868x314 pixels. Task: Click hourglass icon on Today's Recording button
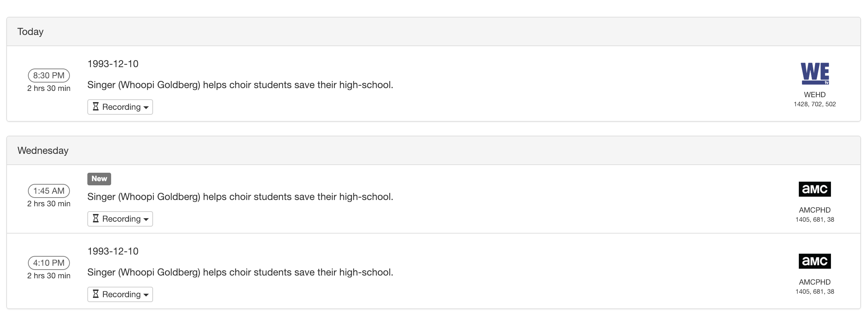pos(95,107)
